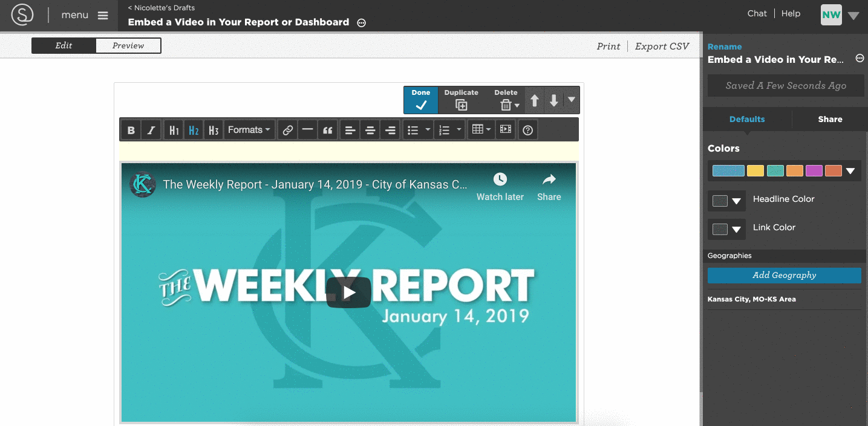Insert a bulleted list
Viewport: 868px width, 426px height.
413,130
